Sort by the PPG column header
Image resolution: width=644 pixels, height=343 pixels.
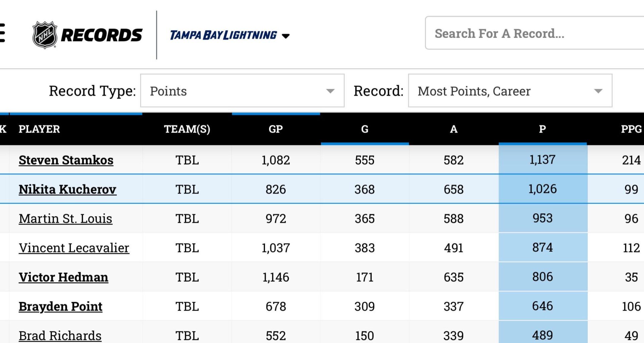pyautogui.click(x=631, y=129)
